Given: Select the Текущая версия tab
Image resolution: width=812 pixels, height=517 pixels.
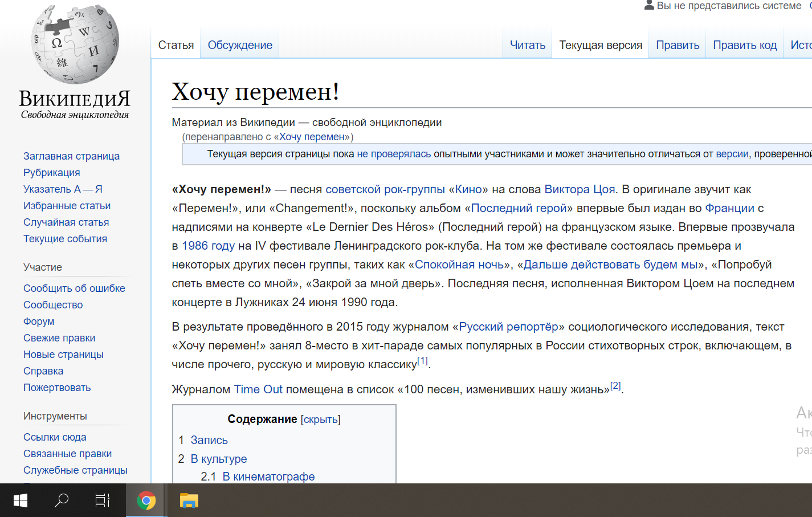Looking at the screenshot, I should 601,45.
